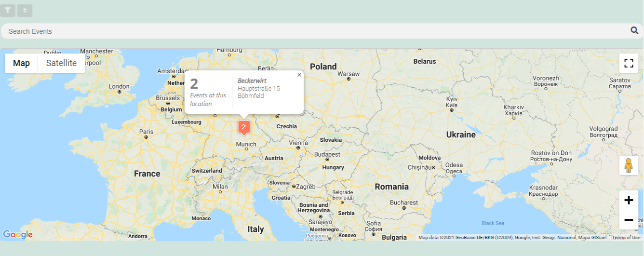The image size is (644, 256).
Task: Click 'Events at this location' text
Action: (208, 99)
